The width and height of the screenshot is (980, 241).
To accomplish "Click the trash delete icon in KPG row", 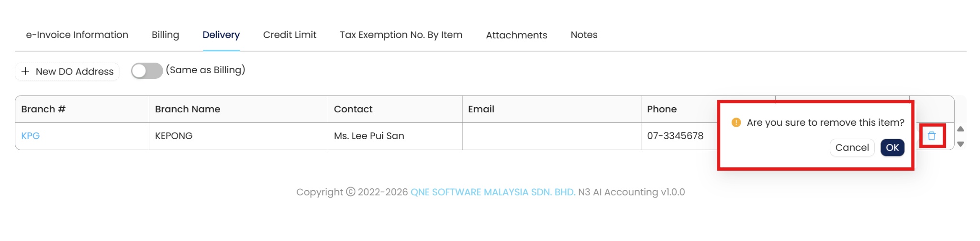I will [x=932, y=136].
